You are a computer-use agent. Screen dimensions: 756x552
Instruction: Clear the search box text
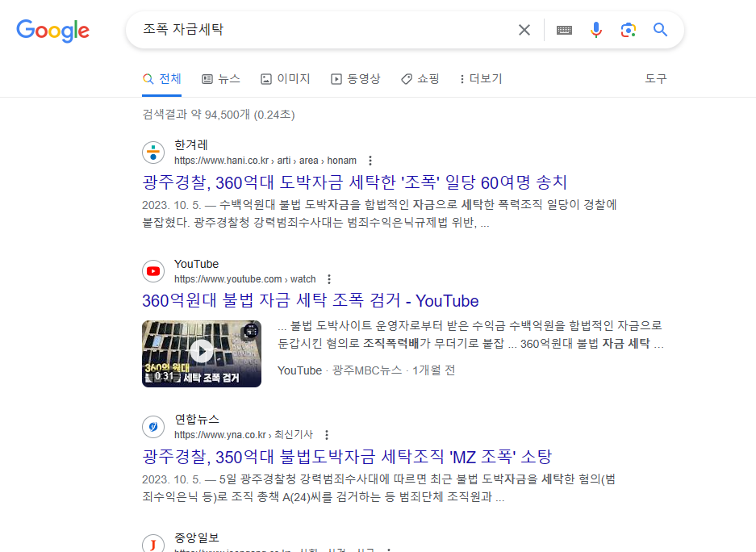[x=524, y=30]
